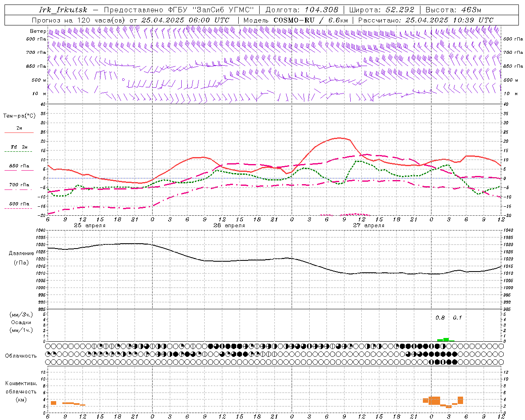525x420 pixels.
Task: Click the station title Irk_Irkutsk
Action: [63, 10]
